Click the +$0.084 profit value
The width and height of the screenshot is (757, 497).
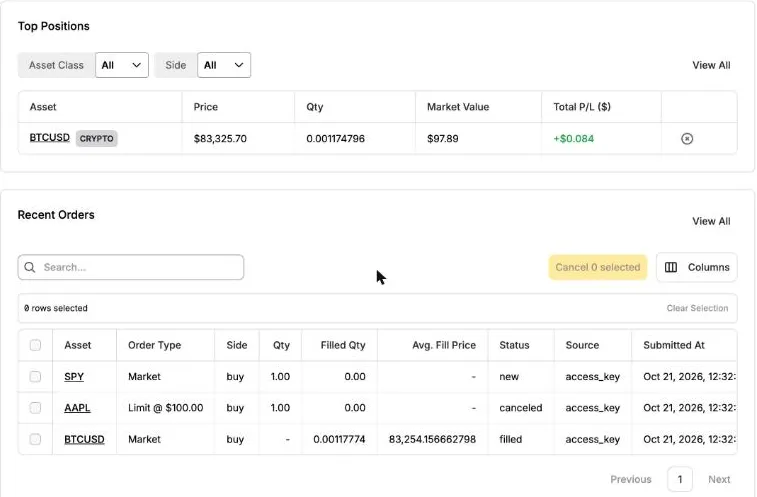(574, 139)
